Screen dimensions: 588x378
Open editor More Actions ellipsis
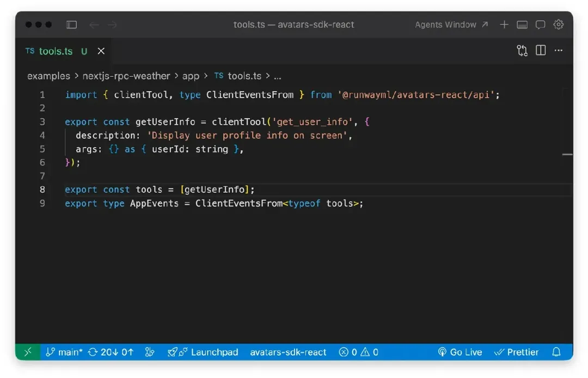(x=559, y=50)
